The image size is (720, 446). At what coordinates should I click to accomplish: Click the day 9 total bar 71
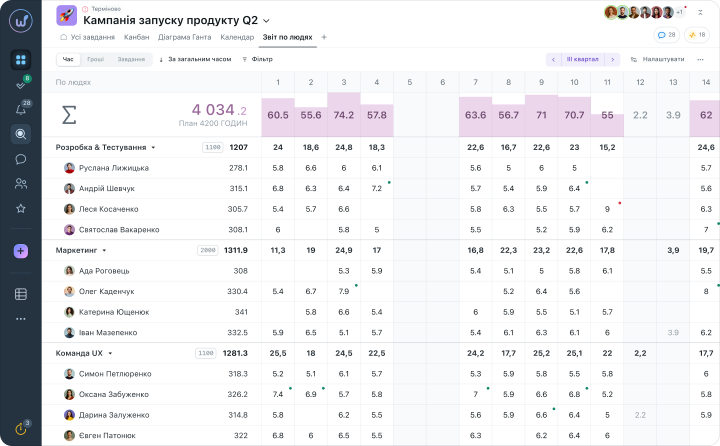tap(541, 115)
